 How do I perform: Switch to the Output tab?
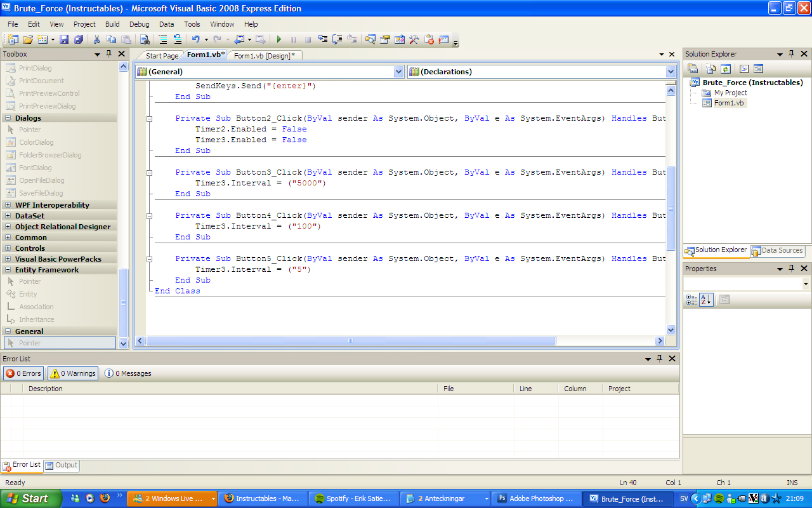62,465
